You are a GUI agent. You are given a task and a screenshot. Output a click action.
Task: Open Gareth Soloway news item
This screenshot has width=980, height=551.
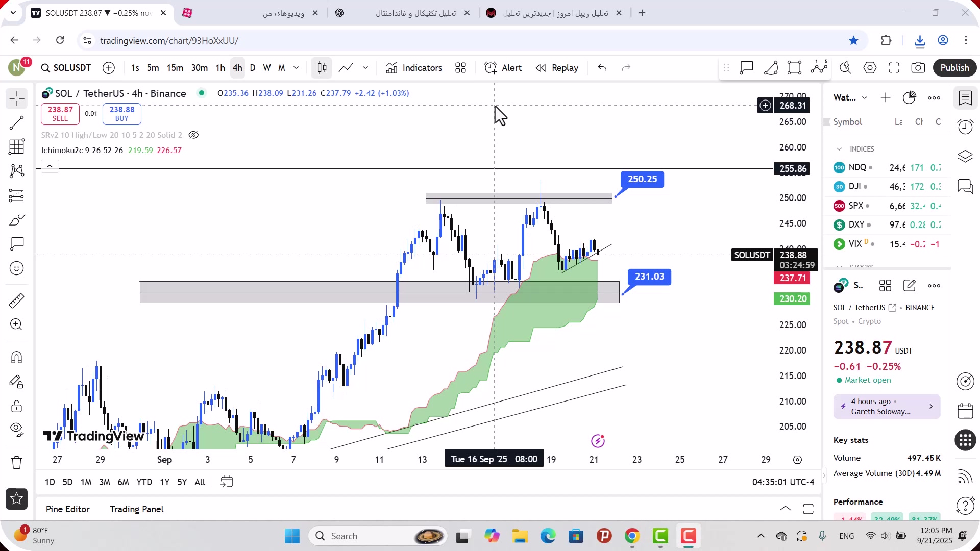887,407
